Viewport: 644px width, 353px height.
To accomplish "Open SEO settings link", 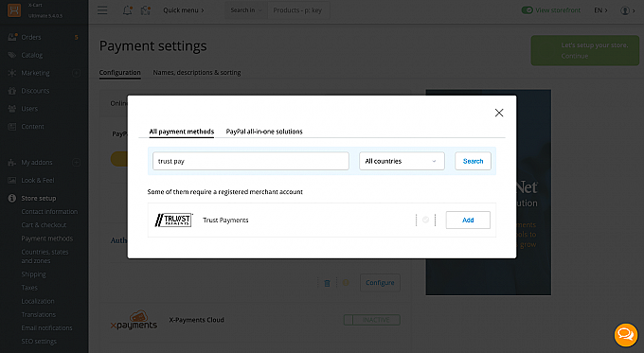I will click(x=39, y=342).
